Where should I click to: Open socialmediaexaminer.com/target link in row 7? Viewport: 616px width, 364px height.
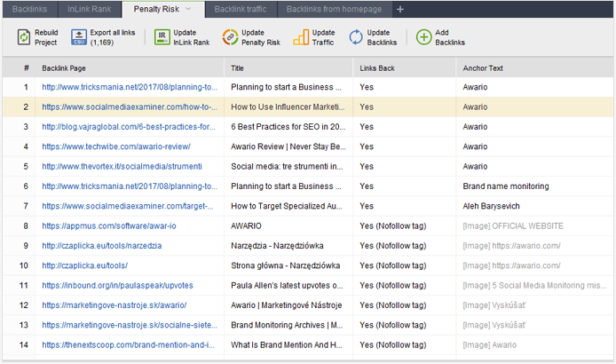pos(128,206)
